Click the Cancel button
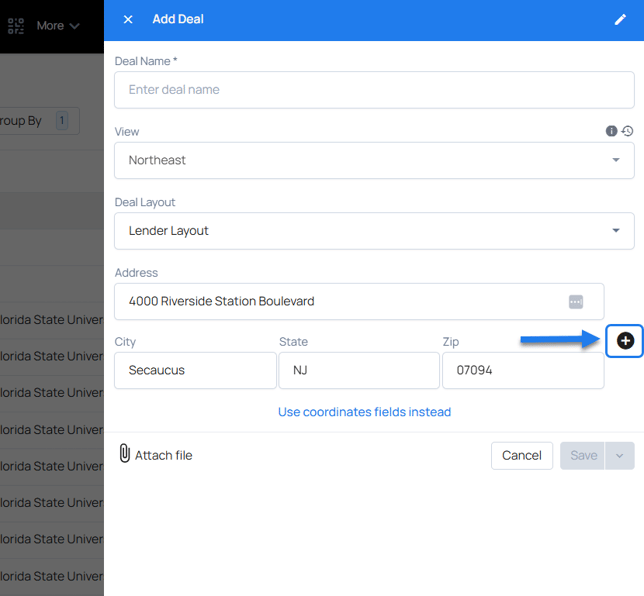This screenshot has height=596, width=644. click(x=522, y=456)
